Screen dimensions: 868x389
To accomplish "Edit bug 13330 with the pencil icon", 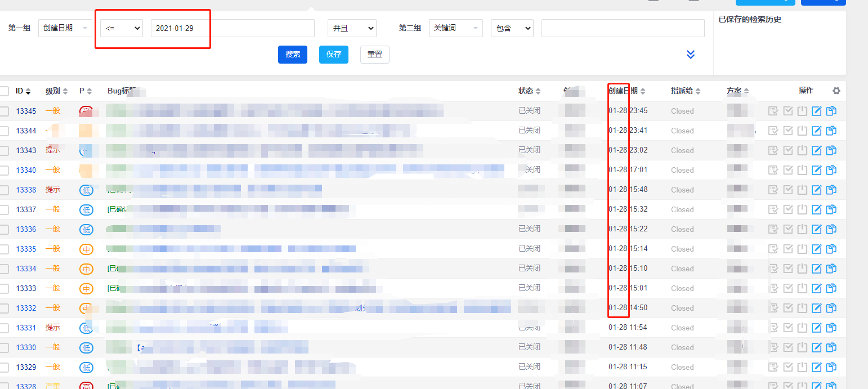I will coord(817,347).
